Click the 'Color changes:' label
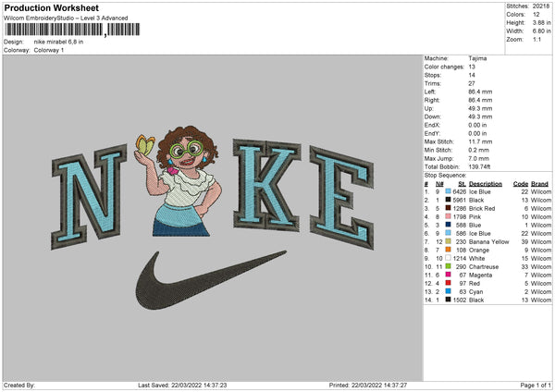 [x=444, y=67]
